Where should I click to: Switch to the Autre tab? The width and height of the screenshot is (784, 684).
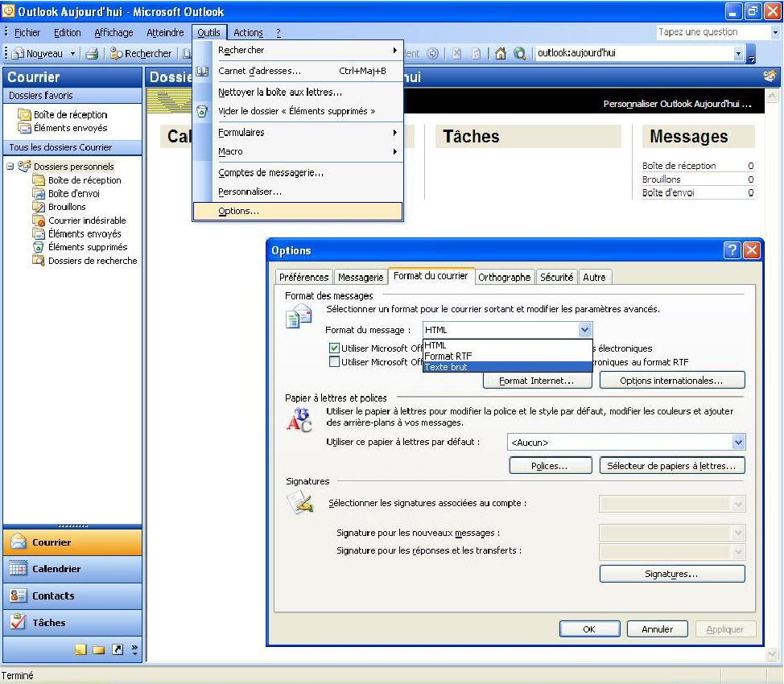point(594,277)
